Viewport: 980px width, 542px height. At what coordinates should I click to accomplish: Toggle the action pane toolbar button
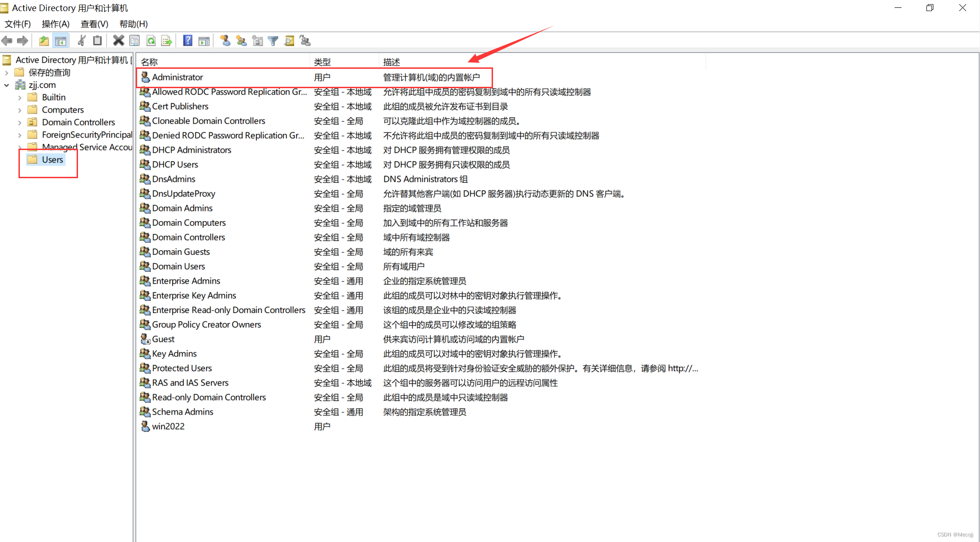click(204, 41)
